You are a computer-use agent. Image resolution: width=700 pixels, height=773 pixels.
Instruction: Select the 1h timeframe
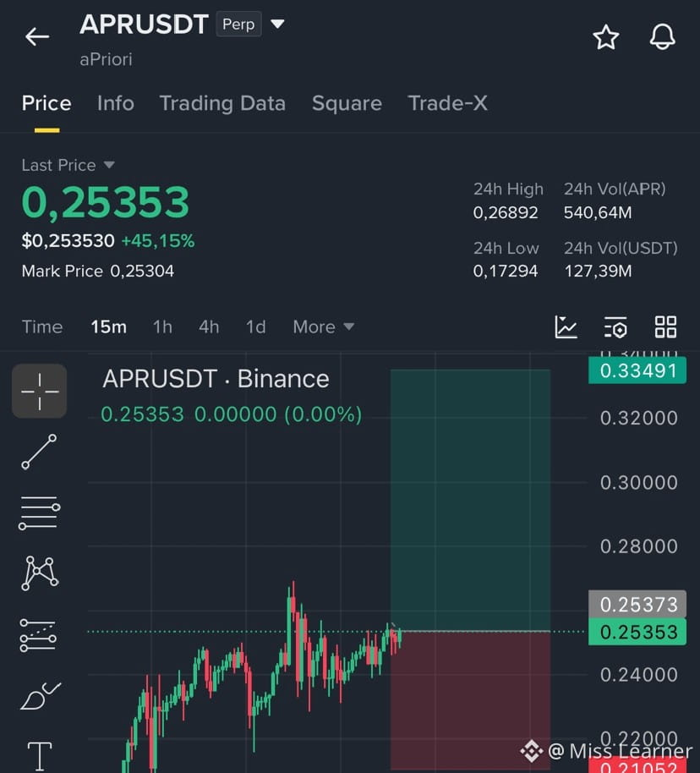(x=162, y=326)
